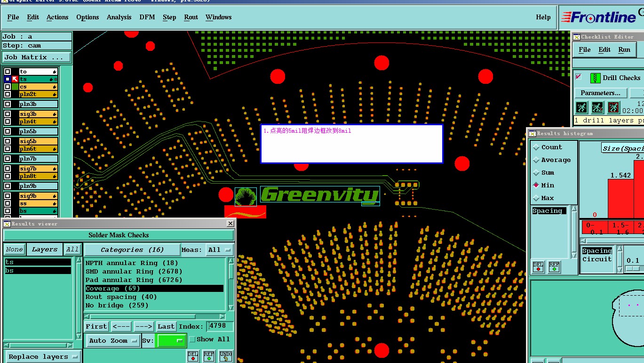The width and height of the screenshot is (644, 363).
Task: Click categories horizontal scrollbar
Action: click(156, 316)
